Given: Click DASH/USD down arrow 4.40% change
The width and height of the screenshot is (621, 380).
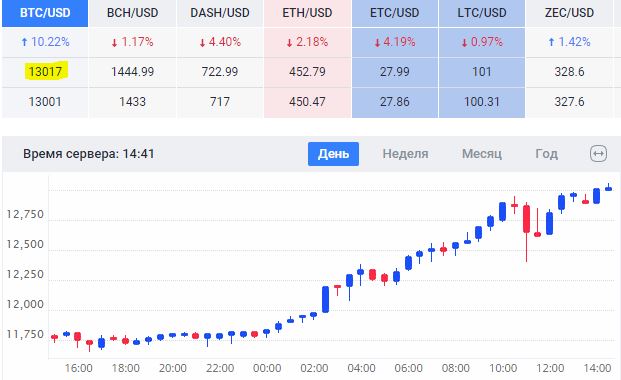Looking at the screenshot, I should (220, 42).
